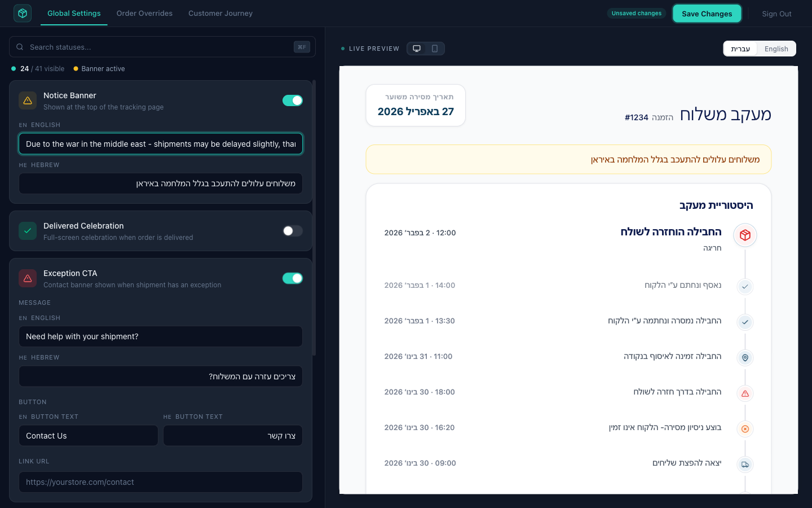Disable the Notice Banner toggle
This screenshot has height=508, width=812.
[x=293, y=100]
